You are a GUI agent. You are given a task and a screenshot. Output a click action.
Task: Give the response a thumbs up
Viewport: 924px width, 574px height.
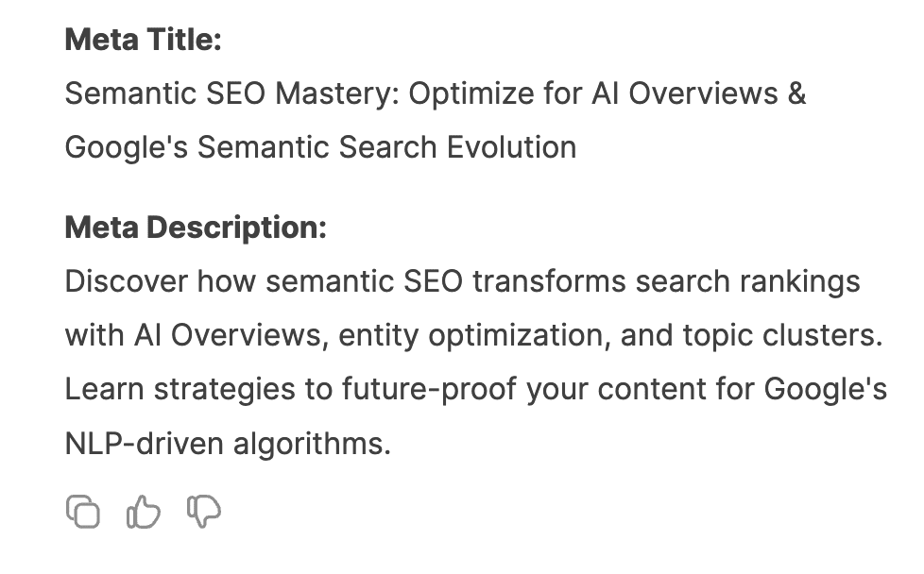(x=144, y=512)
